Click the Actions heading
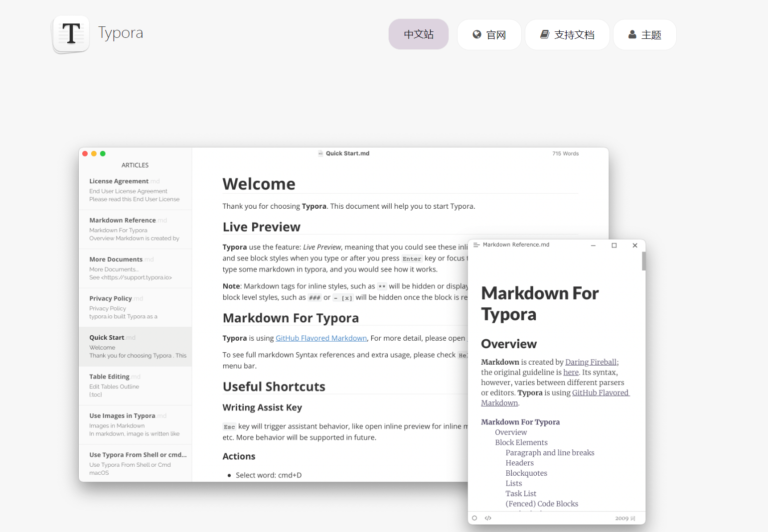 coord(239,456)
